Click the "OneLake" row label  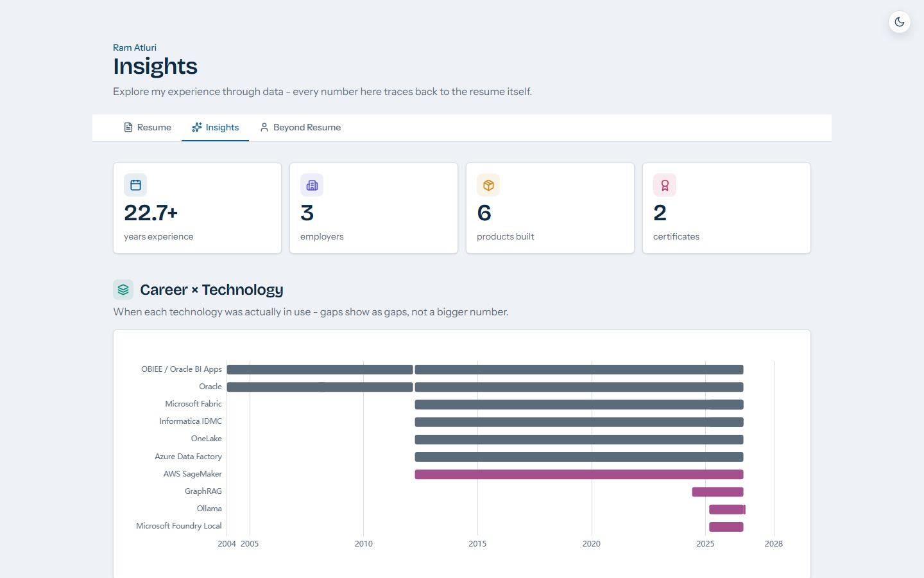pos(206,439)
